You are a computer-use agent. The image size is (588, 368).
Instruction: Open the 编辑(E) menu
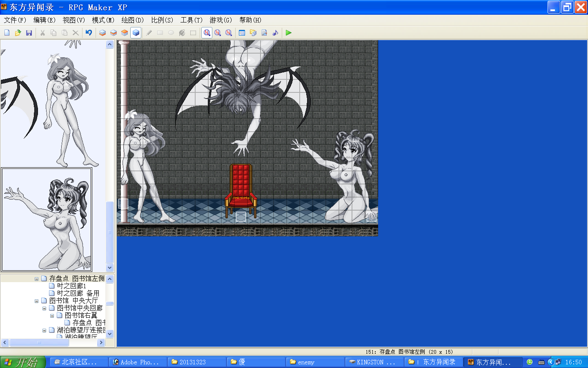[44, 20]
